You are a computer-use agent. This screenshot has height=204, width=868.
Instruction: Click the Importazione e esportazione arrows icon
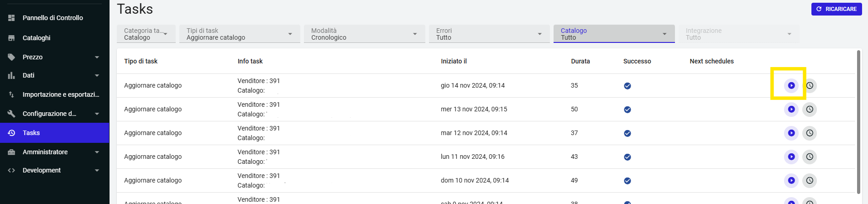click(x=11, y=94)
